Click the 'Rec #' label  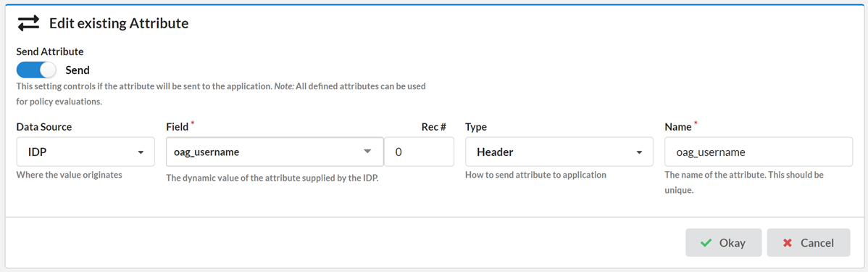[434, 127]
